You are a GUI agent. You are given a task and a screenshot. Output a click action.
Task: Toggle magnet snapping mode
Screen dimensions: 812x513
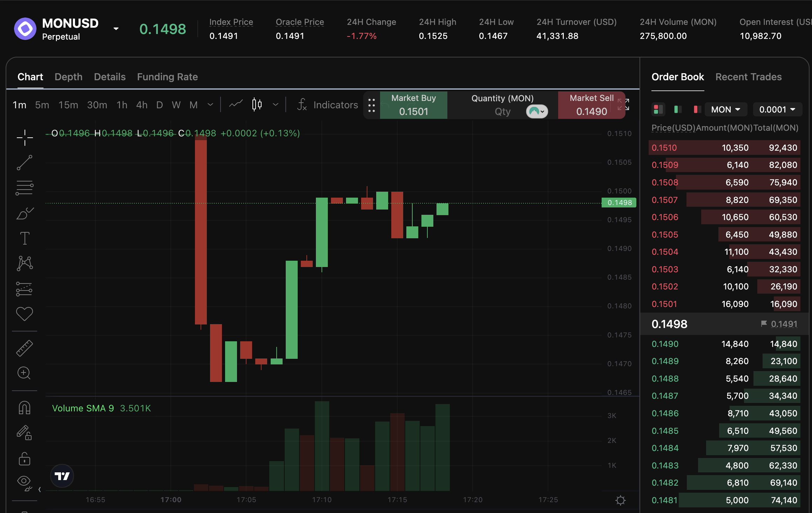tap(25, 408)
